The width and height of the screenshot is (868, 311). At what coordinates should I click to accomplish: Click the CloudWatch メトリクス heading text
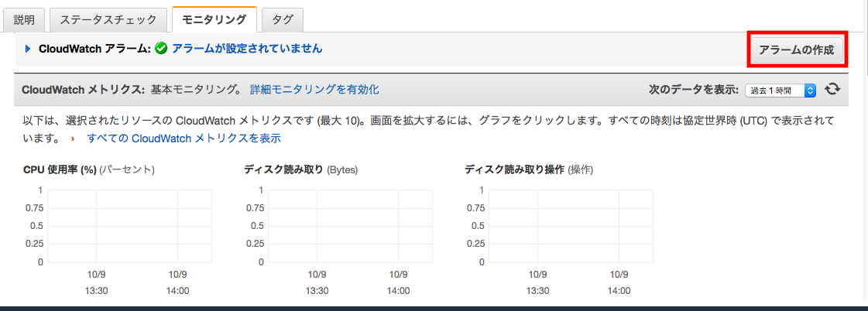(x=83, y=90)
